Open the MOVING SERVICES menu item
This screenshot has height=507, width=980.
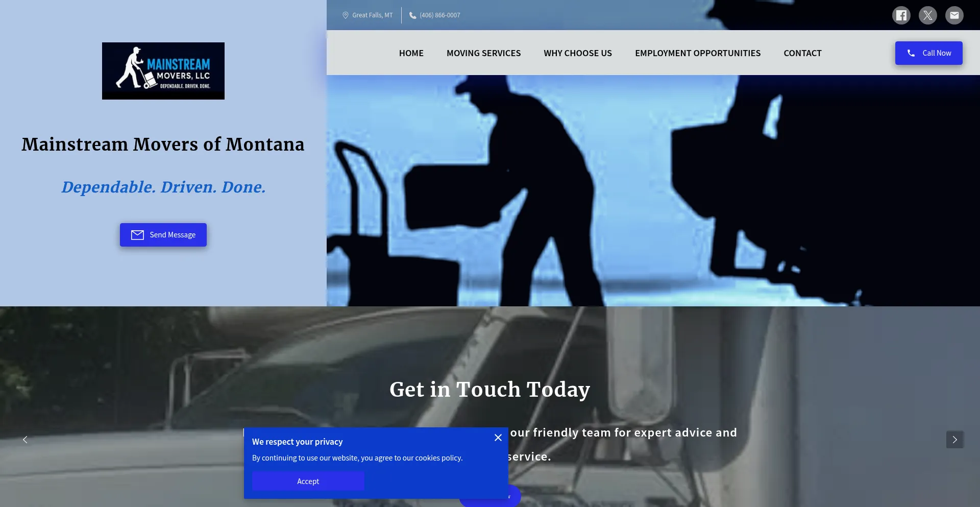[x=484, y=53]
